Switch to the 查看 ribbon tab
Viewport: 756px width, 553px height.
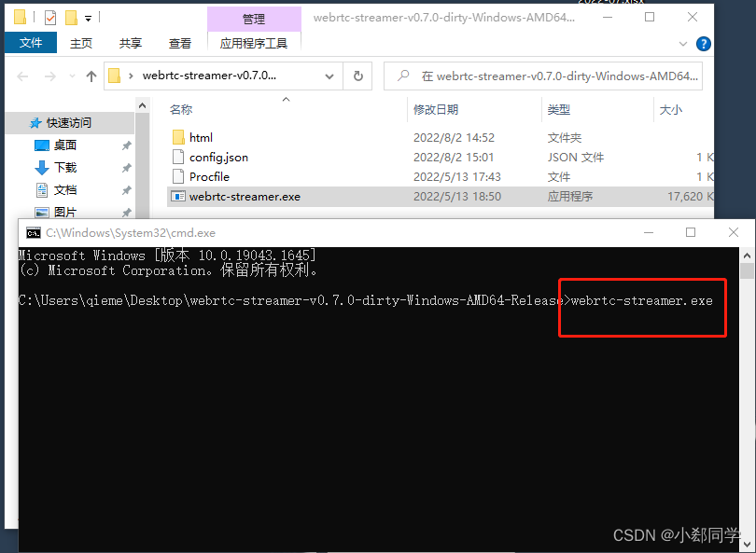[x=179, y=43]
